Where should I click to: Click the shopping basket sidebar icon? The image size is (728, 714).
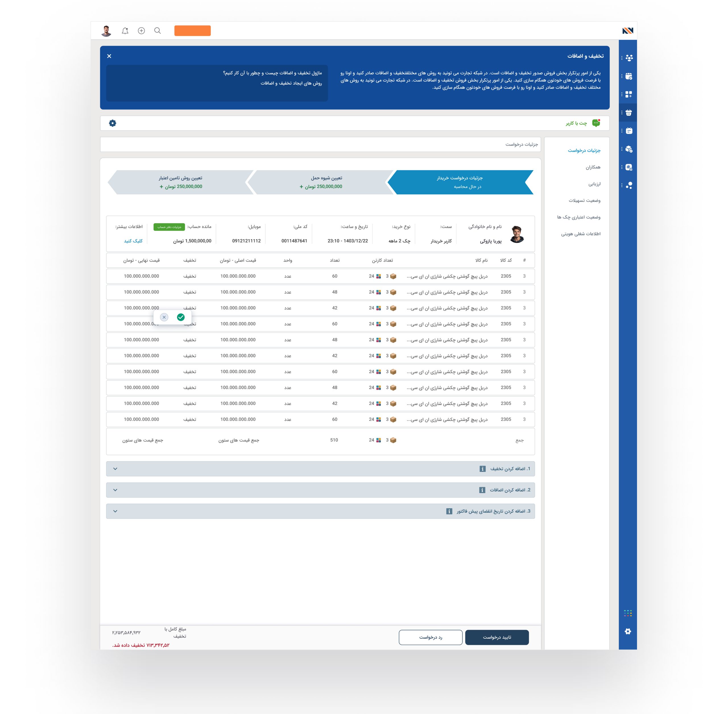(629, 113)
